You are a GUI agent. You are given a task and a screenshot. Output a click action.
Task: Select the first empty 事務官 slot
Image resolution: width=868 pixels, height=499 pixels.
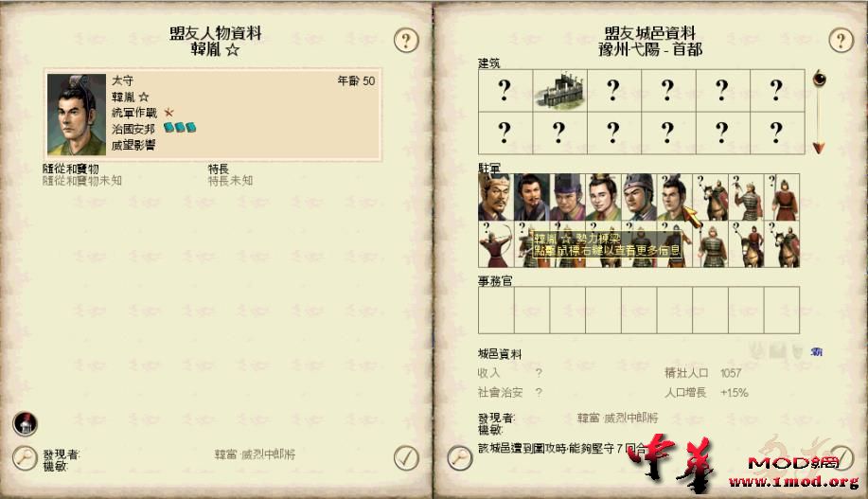tap(496, 311)
